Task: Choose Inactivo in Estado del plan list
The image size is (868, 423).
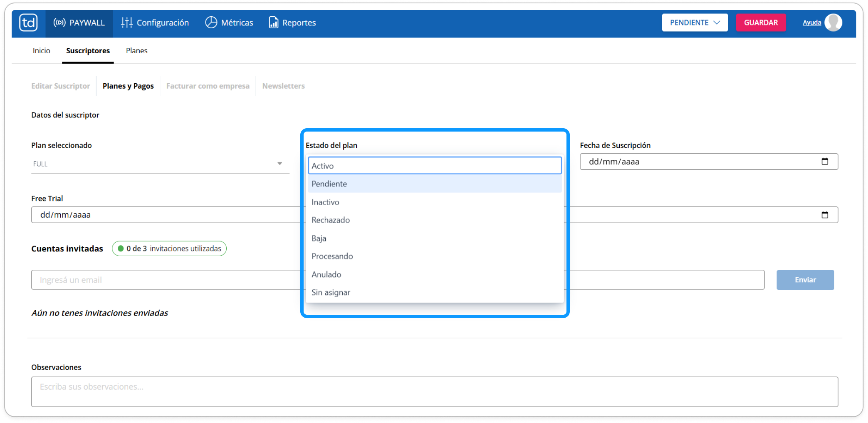Action: click(x=435, y=202)
